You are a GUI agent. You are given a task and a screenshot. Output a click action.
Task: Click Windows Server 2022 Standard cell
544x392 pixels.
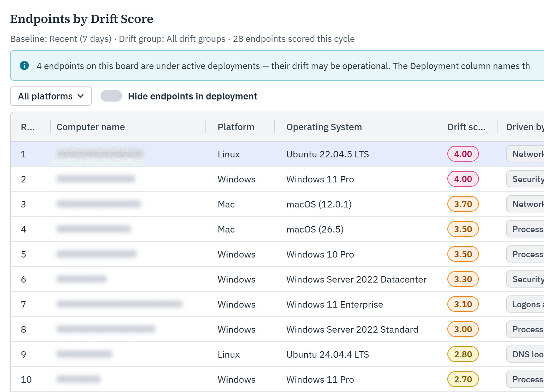352,329
